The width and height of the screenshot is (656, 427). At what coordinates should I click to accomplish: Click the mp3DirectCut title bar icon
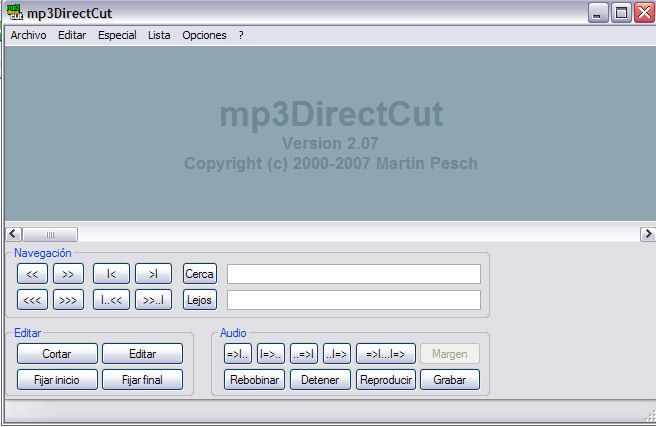15,12
